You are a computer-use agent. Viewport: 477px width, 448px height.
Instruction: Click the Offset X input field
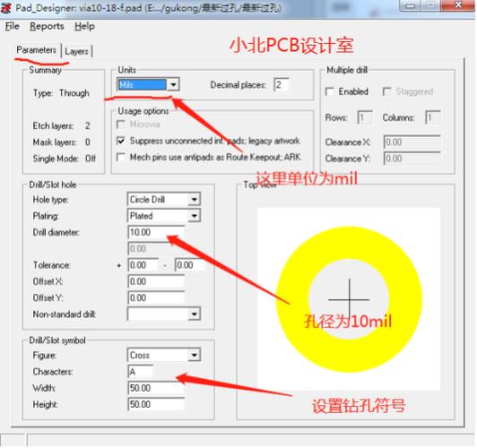[156, 281]
